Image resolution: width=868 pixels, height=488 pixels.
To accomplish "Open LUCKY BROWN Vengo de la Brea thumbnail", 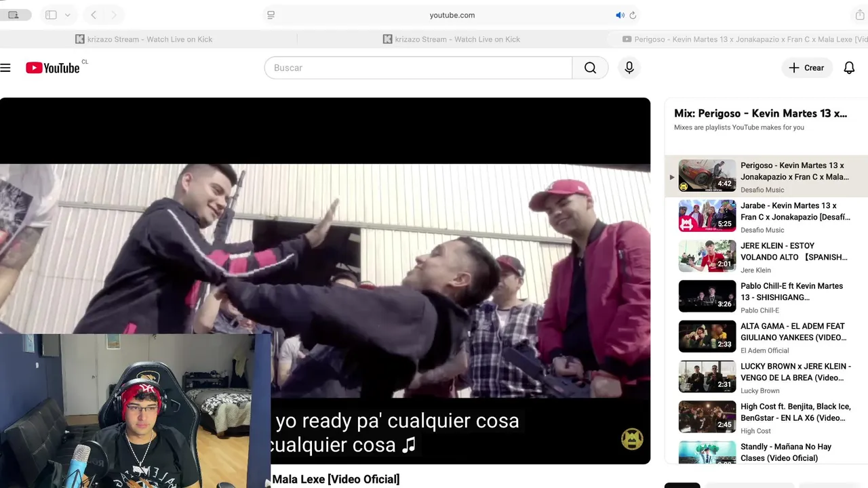I will (x=707, y=376).
